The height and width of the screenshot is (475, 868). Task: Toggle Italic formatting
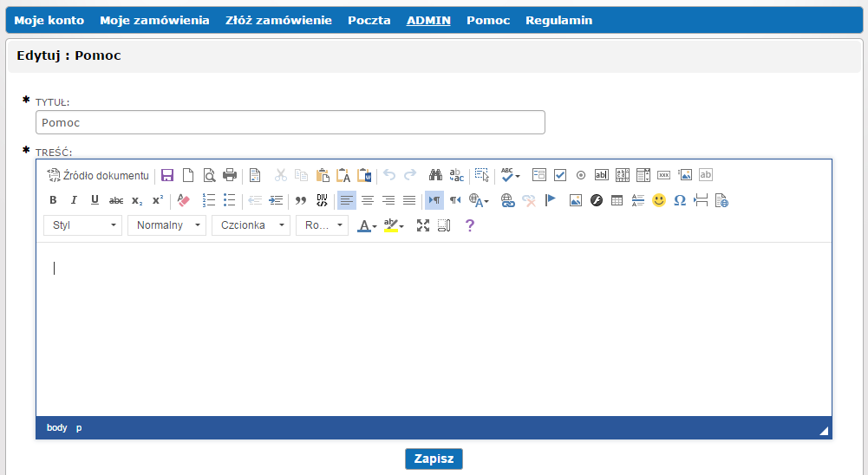[74, 200]
